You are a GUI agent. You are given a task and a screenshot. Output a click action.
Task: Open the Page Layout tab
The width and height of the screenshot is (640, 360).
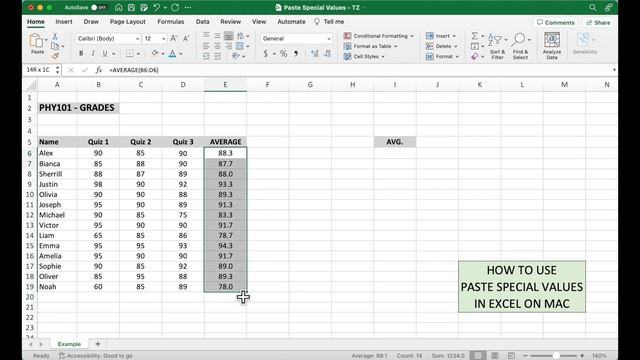coord(127,22)
